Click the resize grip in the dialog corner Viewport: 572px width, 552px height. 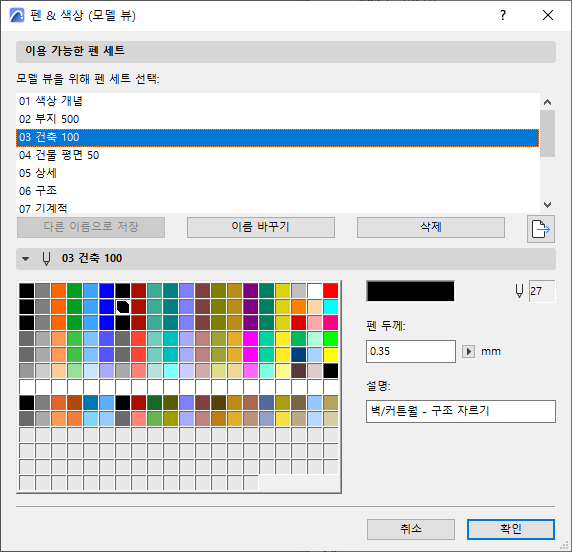[564, 545]
